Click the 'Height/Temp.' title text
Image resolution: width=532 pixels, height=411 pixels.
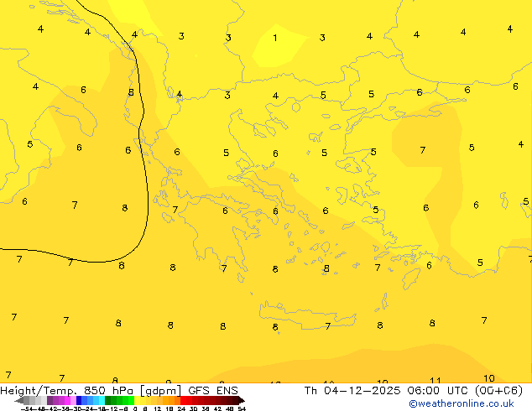coord(39,391)
